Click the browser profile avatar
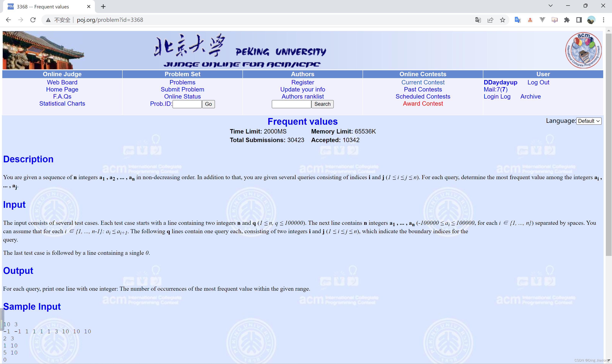612x364 pixels. click(591, 20)
